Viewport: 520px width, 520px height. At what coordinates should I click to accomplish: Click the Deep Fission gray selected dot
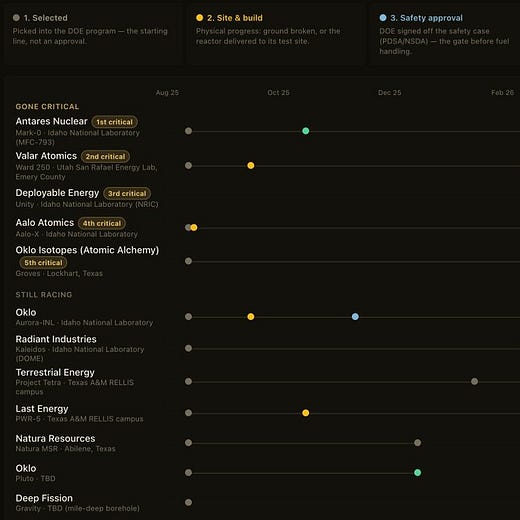tap(188, 502)
